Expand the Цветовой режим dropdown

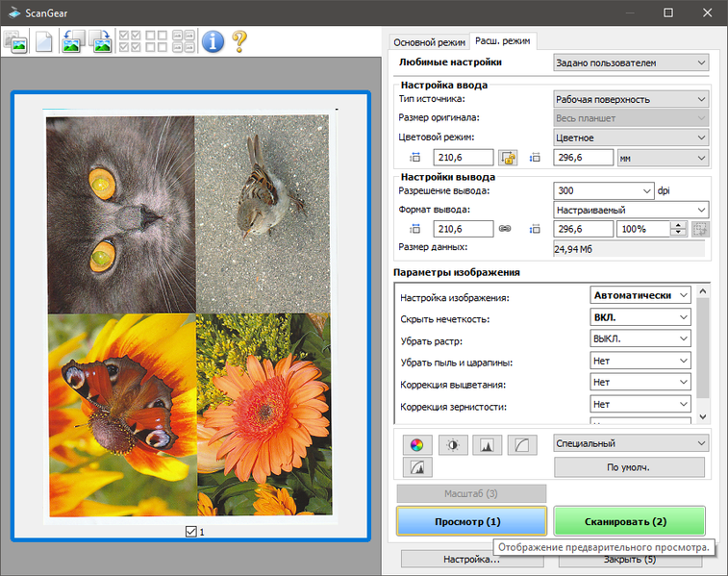(631, 138)
